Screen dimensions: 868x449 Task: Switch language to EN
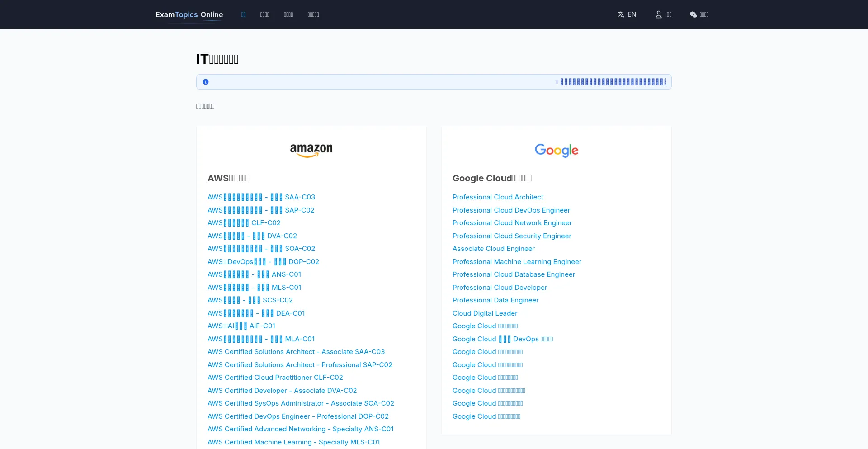click(632, 14)
